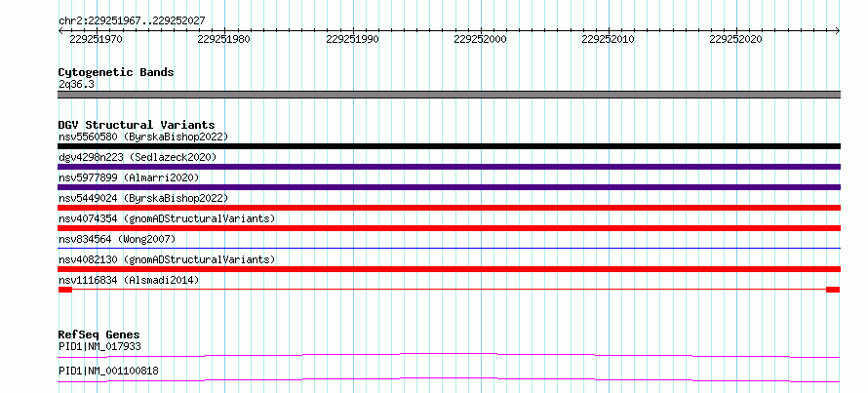Open the PID1|NM_017933 transcript label
The height and width of the screenshot is (393, 868).
99,346
